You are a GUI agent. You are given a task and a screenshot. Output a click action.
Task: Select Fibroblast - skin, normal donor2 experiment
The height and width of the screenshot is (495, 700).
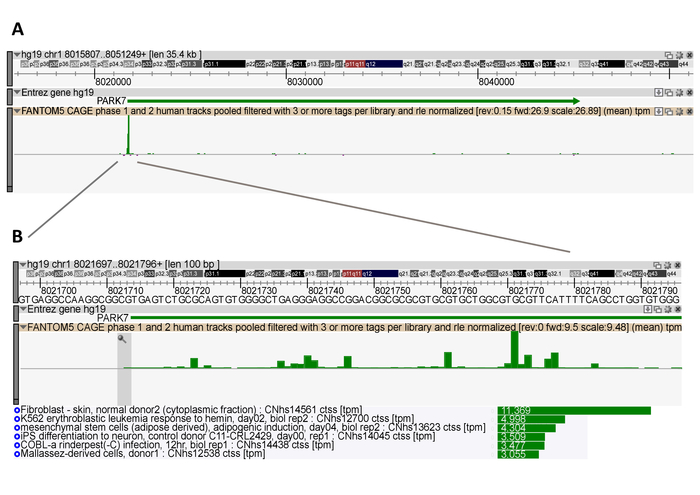[x=192, y=410]
